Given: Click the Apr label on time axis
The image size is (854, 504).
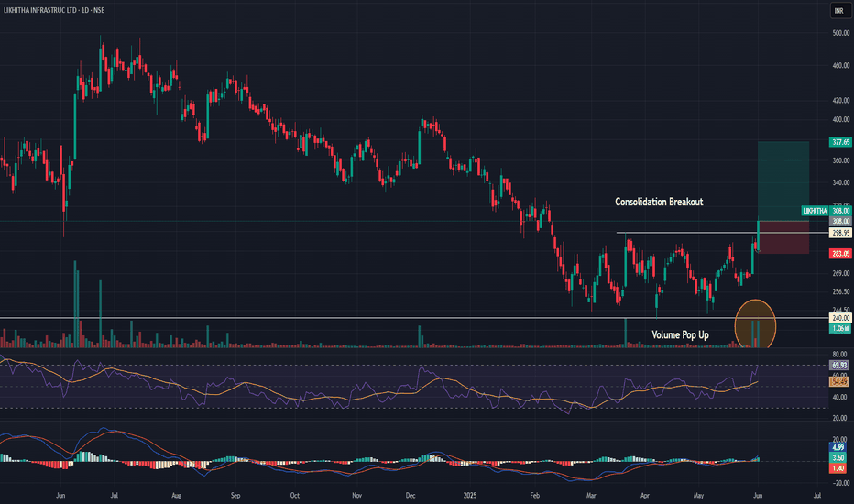Looking at the screenshot, I should (645, 496).
